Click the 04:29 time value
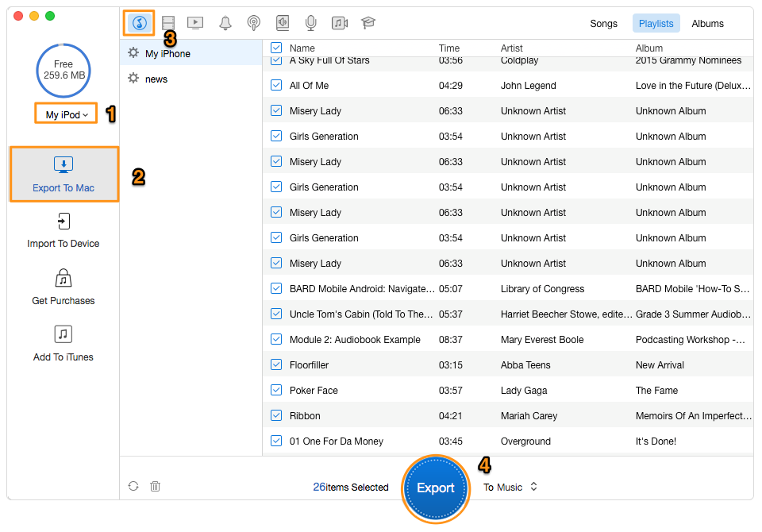Screen dimensions: 762x532 [451, 86]
